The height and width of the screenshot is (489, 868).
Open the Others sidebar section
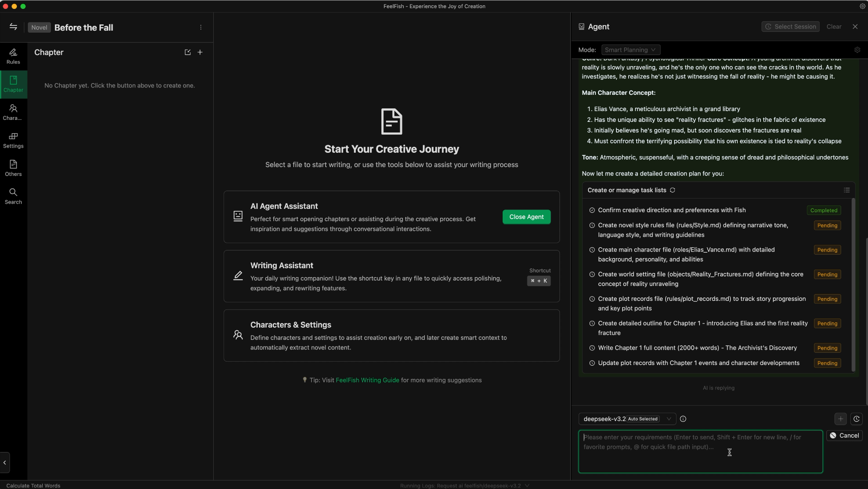(x=13, y=168)
